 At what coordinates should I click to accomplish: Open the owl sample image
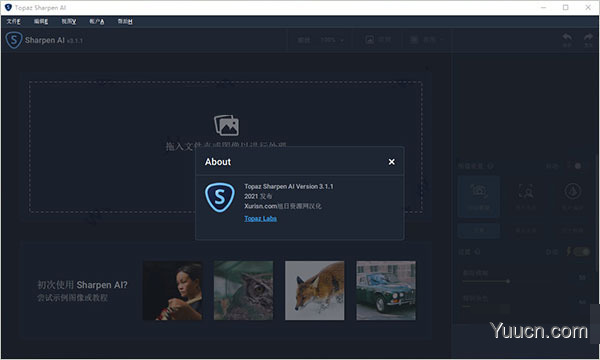(244, 290)
